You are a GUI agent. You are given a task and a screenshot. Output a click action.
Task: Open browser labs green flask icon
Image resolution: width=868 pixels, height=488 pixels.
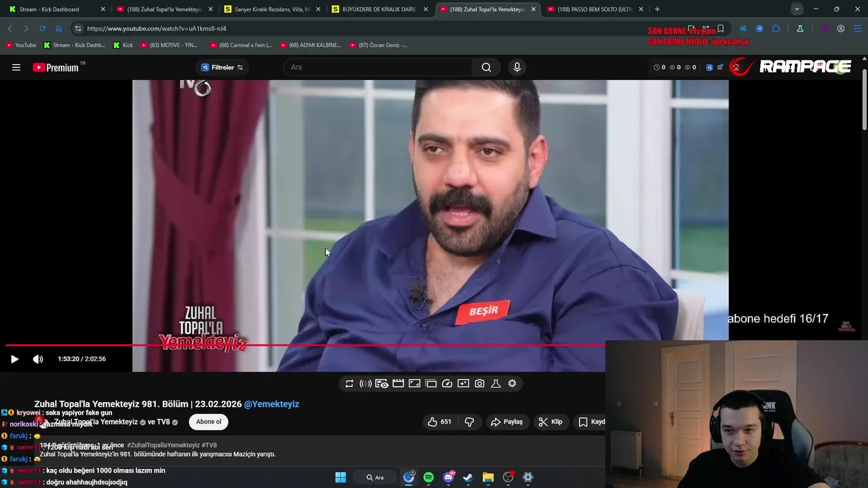click(x=800, y=28)
